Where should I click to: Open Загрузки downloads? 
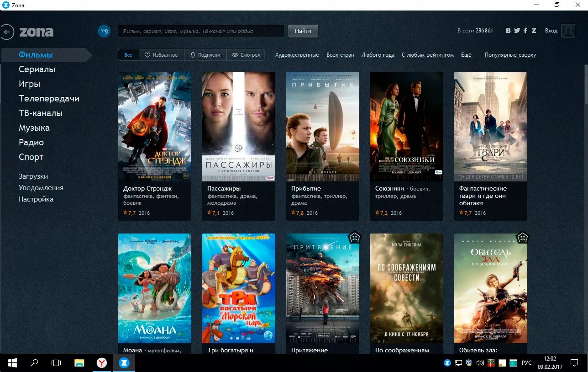click(33, 176)
